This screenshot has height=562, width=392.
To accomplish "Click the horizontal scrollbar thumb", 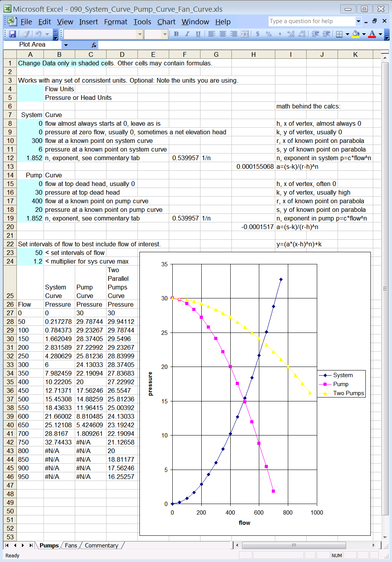I will pos(294,545).
